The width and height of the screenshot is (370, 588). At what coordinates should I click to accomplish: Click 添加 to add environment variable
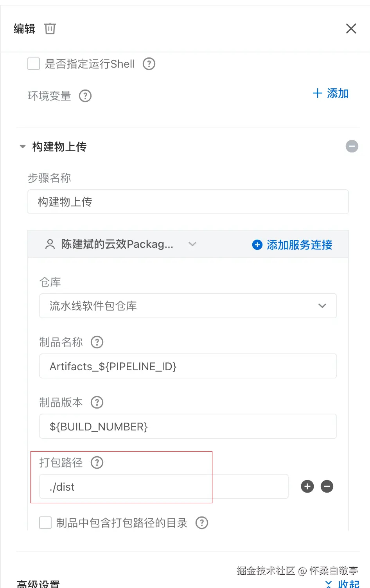[331, 93]
